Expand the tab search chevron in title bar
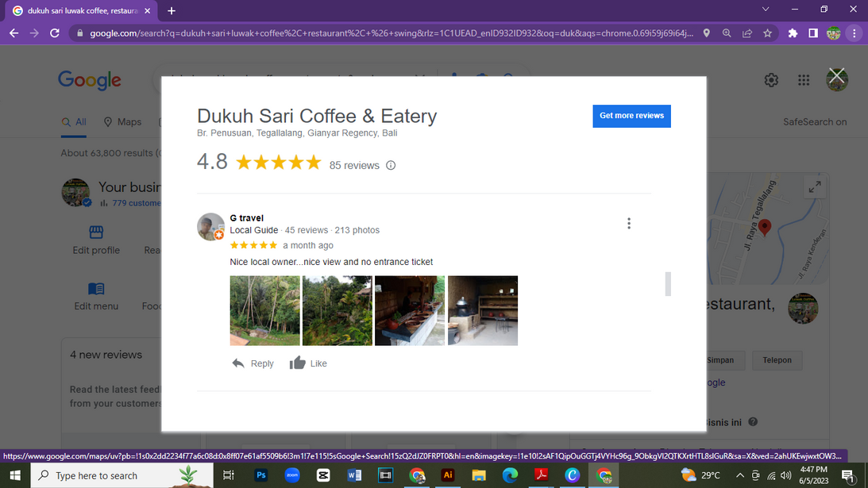Screen dimensions: 868x488 point(766,10)
